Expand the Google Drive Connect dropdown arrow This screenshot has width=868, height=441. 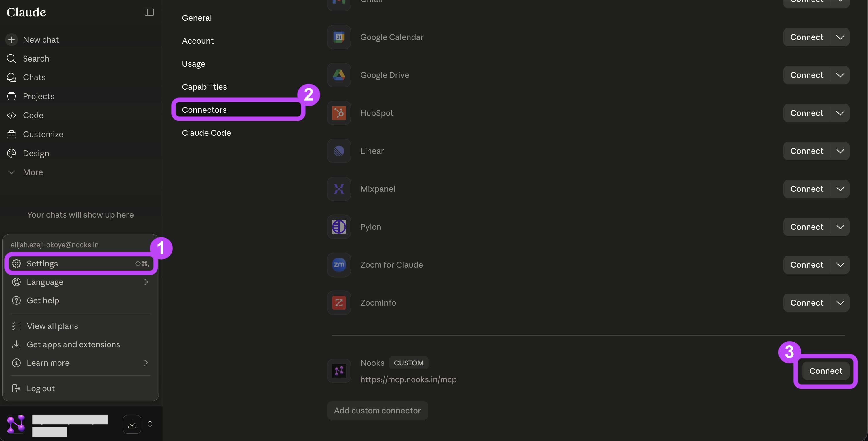[840, 75]
